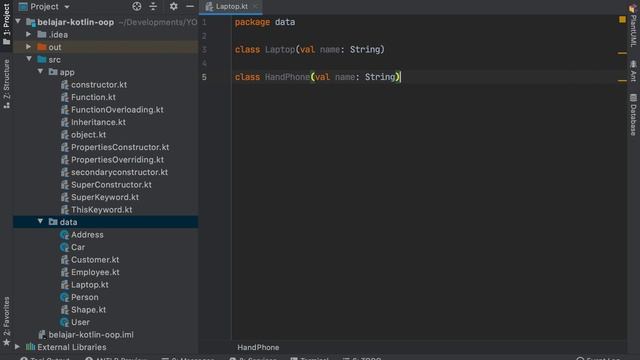Open the Person class

[84, 297]
